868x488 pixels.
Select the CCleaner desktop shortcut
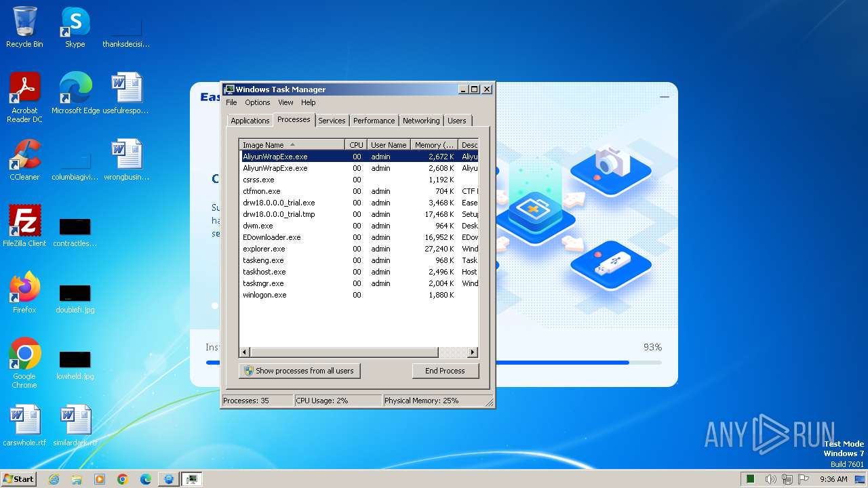[24, 160]
